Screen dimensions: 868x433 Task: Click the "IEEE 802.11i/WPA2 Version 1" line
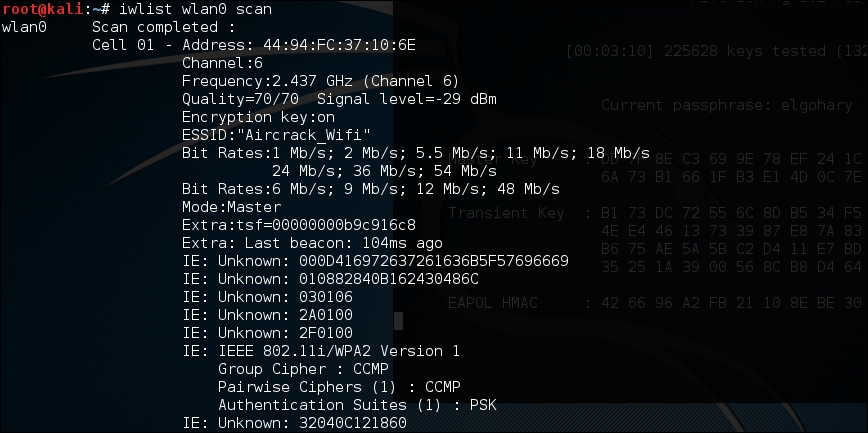point(321,350)
